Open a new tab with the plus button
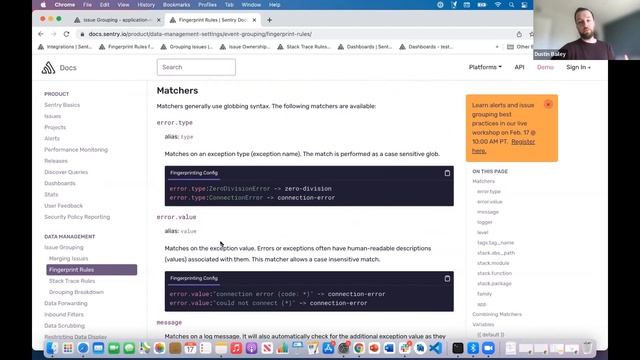640x360 pixels. (x=269, y=20)
